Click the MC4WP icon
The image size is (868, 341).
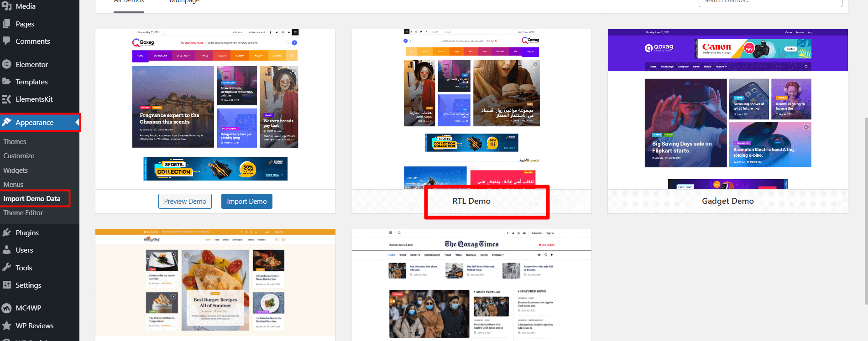[6, 308]
